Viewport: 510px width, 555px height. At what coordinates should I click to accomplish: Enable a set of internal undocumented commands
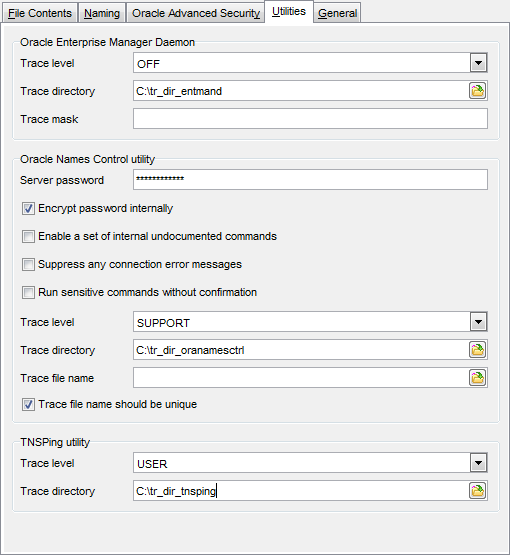point(28,236)
